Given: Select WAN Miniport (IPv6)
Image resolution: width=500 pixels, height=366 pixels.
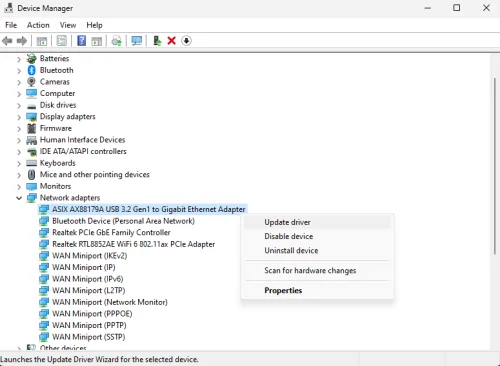Looking at the screenshot, I should [88, 279].
